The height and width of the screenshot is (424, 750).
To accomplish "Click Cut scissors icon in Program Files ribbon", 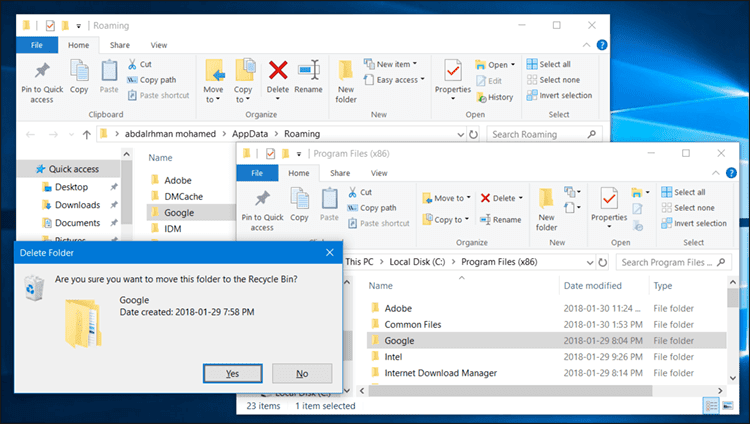I will tap(353, 192).
